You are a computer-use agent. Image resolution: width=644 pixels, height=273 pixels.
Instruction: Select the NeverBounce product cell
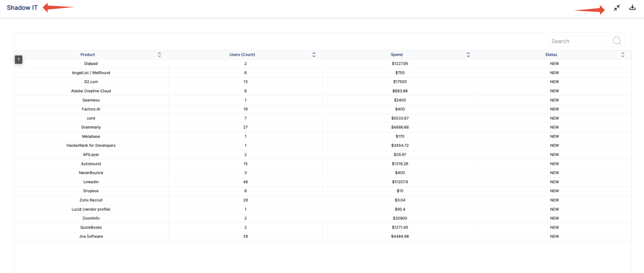(91, 173)
